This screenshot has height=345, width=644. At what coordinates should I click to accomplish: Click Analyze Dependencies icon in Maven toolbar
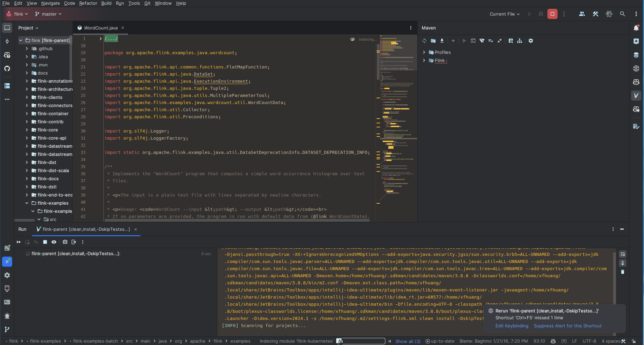(511, 41)
